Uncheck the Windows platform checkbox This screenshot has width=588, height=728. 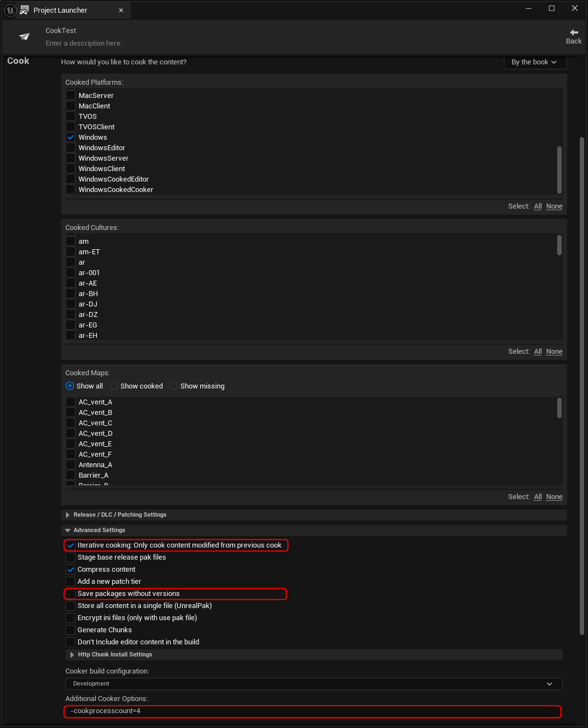70,137
